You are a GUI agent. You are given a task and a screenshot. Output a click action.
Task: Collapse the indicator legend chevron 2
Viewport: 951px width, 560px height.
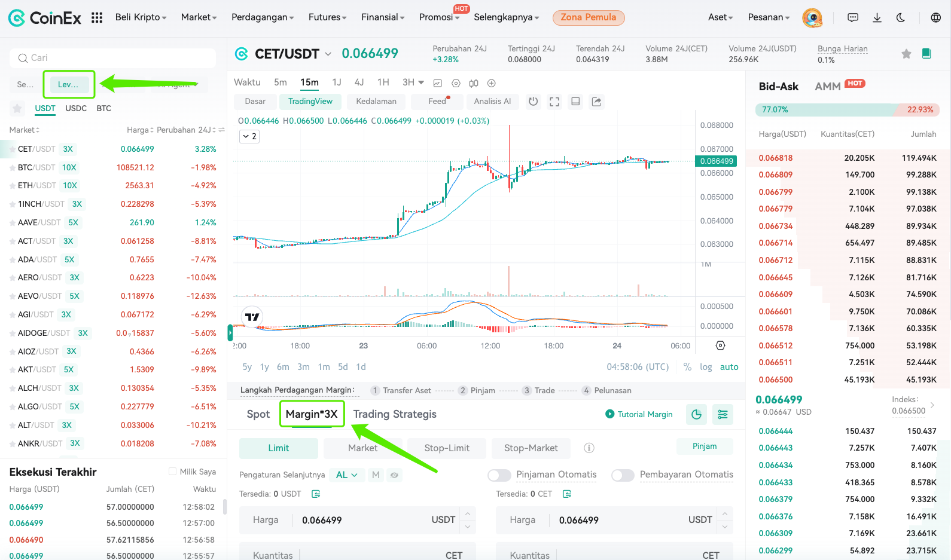(x=249, y=136)
